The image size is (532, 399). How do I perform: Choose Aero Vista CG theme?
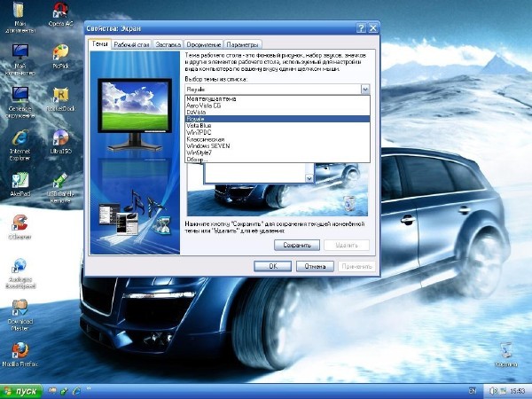coord(278,106)
